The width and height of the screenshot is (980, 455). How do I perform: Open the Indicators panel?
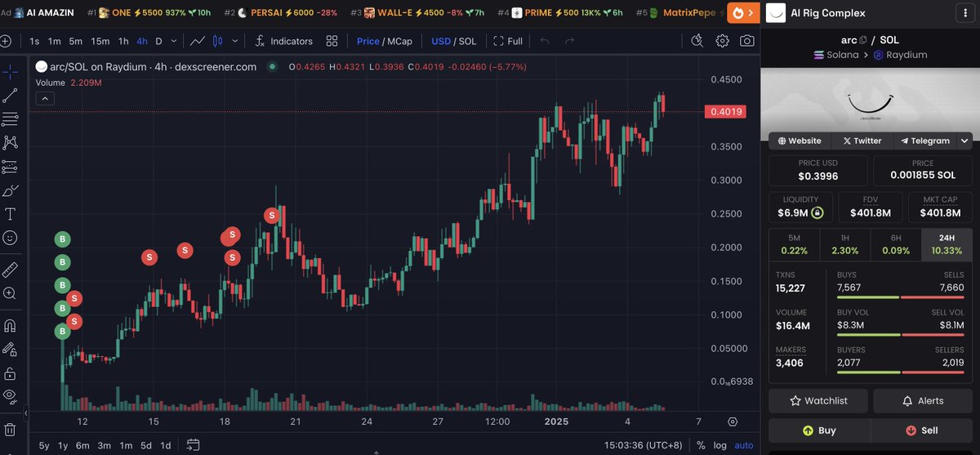pyautogui.click(x=283, y=41)
